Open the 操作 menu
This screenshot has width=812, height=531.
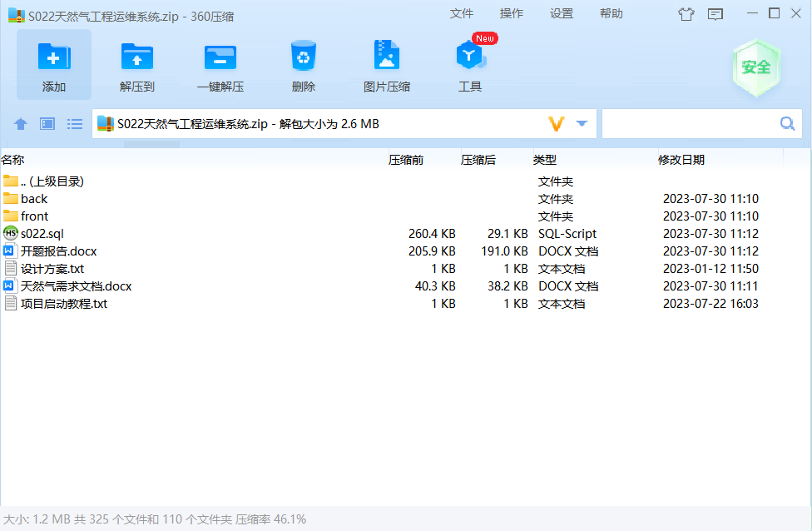click(x=511, y=14)
